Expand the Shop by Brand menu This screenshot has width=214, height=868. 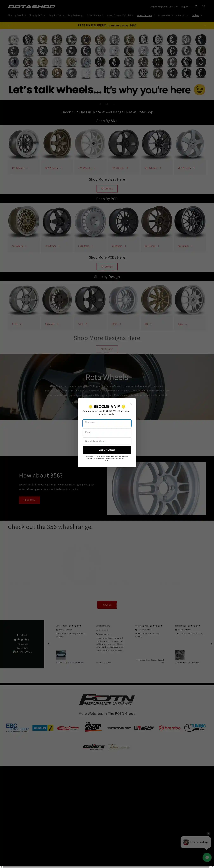(16, 15)
